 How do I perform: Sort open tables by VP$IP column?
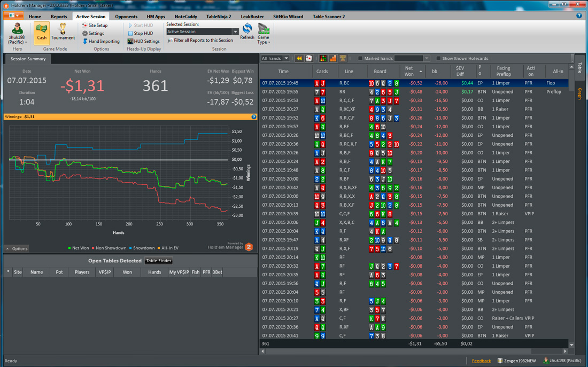tap(105, 272)
